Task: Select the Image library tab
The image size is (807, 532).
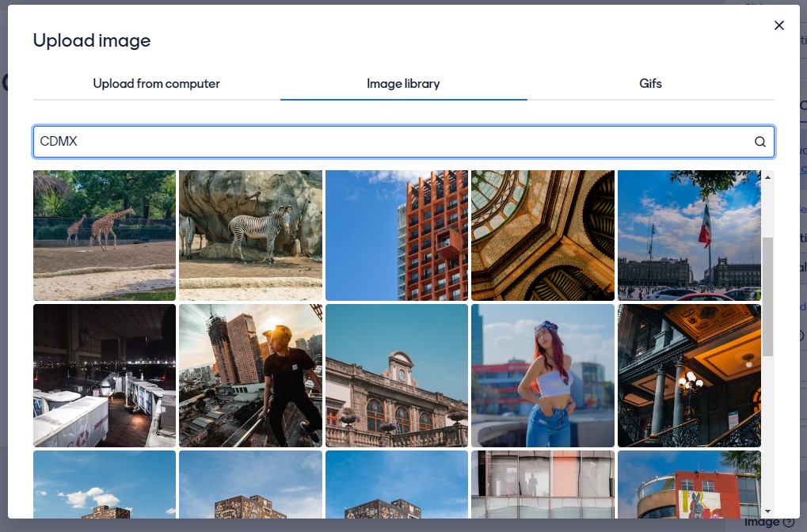Action: pos(403,83)
